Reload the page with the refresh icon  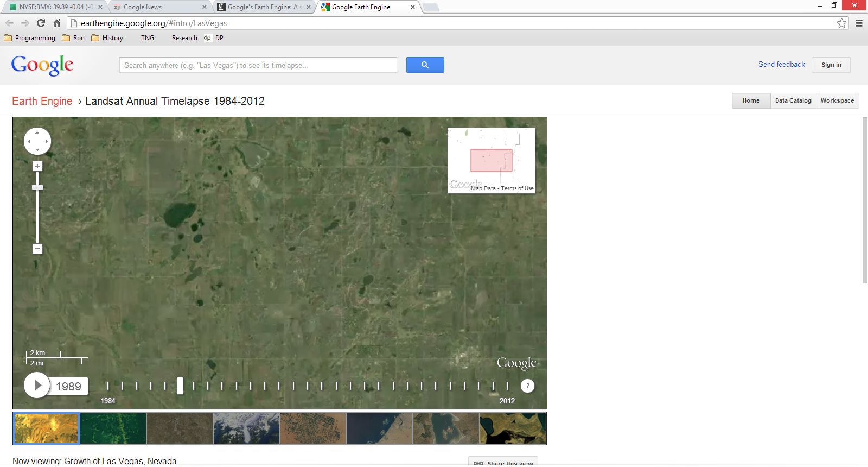[41, 23]
